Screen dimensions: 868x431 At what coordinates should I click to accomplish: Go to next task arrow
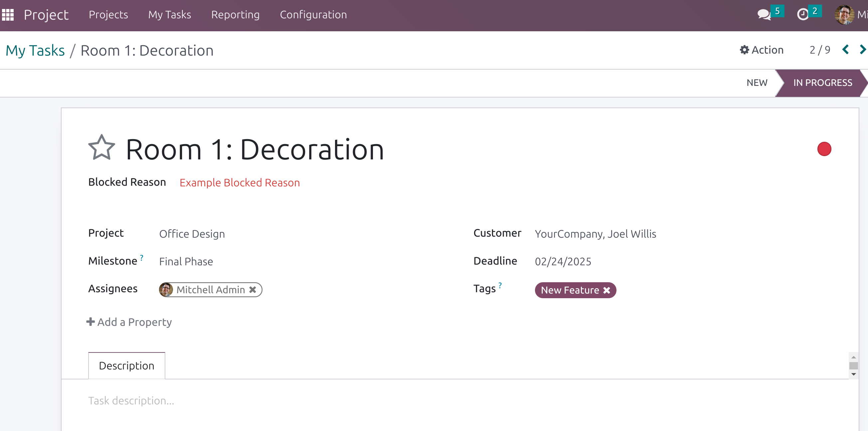tap(862, 50)
